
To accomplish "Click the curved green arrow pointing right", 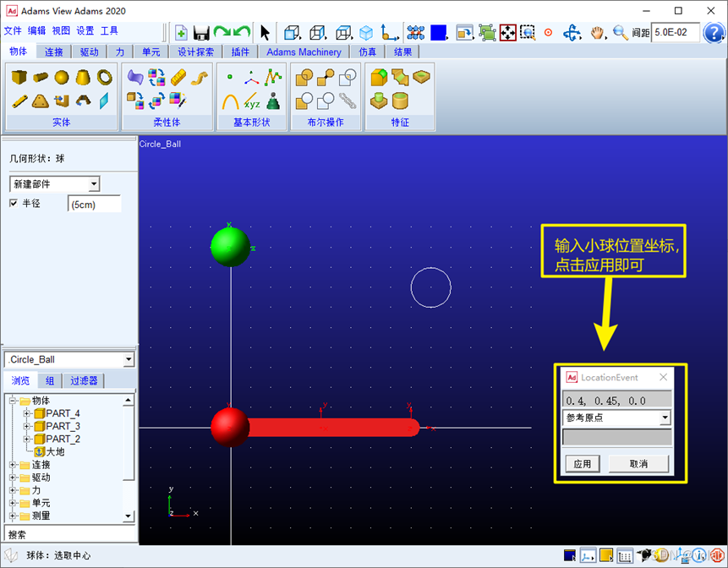I will pos(222,32).
